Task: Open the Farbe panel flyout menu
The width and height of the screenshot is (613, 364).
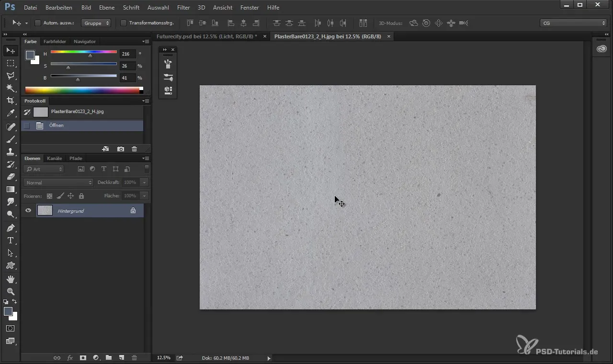Action: pos(146,42)
